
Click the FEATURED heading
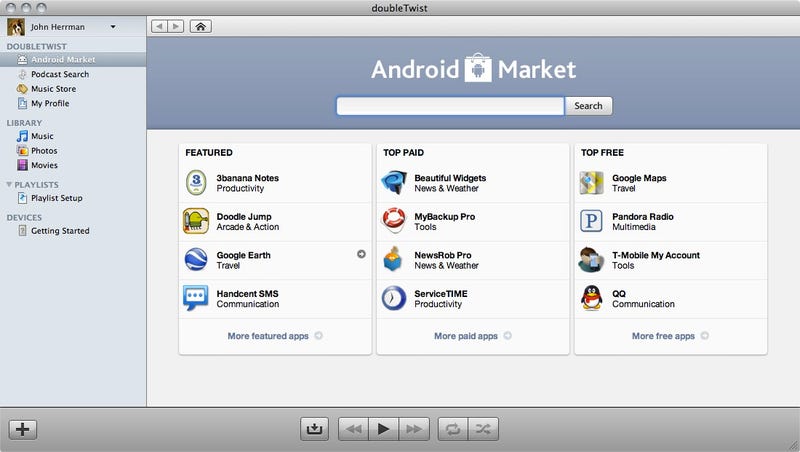(209, 153)
